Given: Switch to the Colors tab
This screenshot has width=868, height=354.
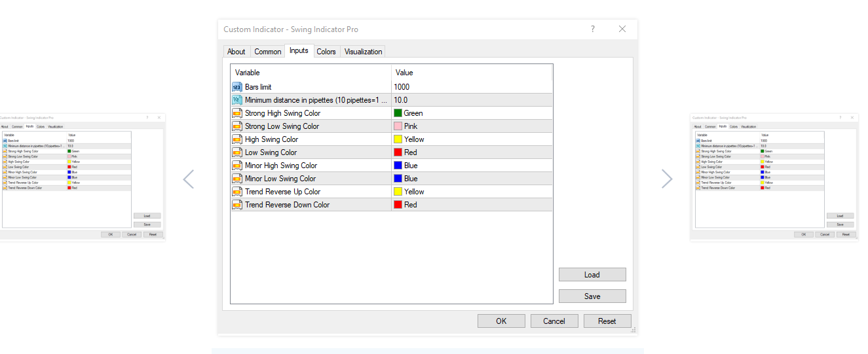Looking at the screenshot, I should pos(326,52).
